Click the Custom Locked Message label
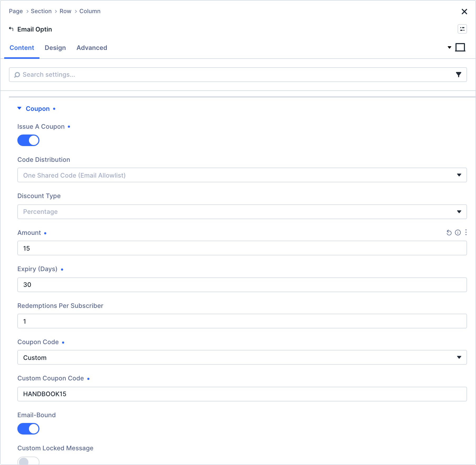Image resolution: width=476 pixels, height=465 pixels. point(55,448)
